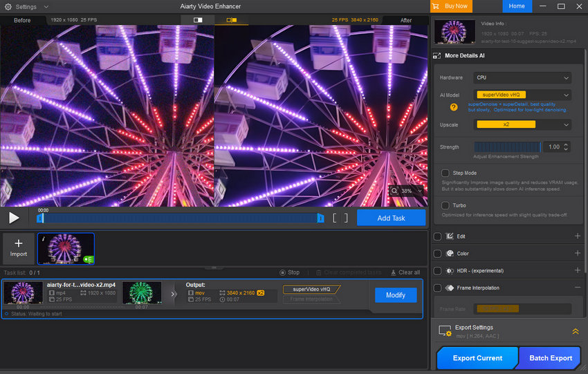
Task: Click the blue preview timeline bar
Action: coord(180,218)
